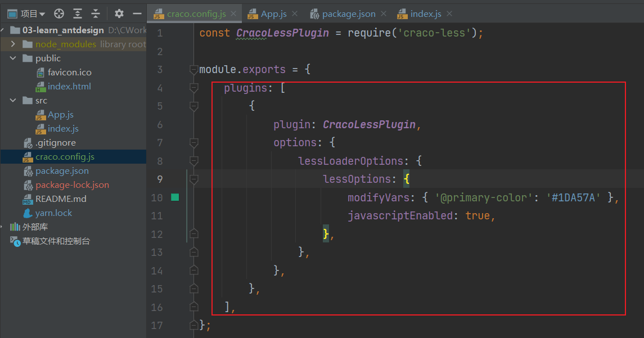Click the public folder icon
The height and width of the screenshot is (338, 644).
(28, 58)
